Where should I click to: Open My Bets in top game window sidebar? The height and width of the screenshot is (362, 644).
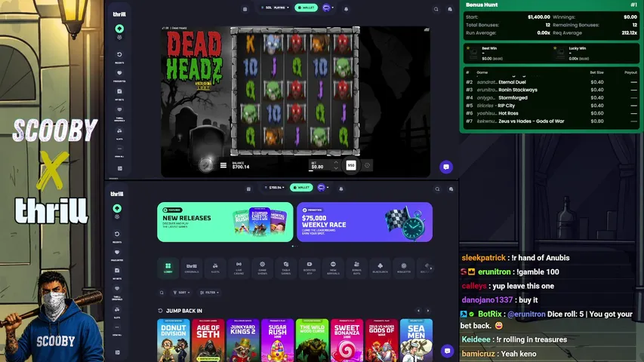tap(119, 94)
